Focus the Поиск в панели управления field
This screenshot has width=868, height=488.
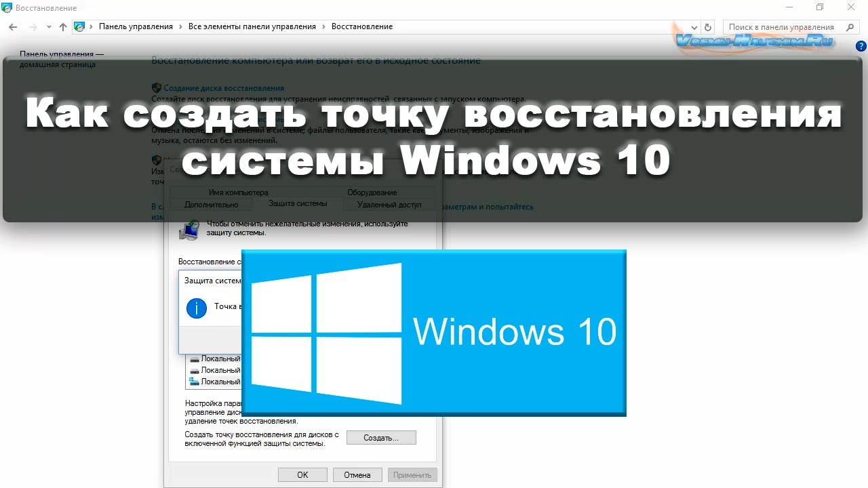tap(791, 27)
